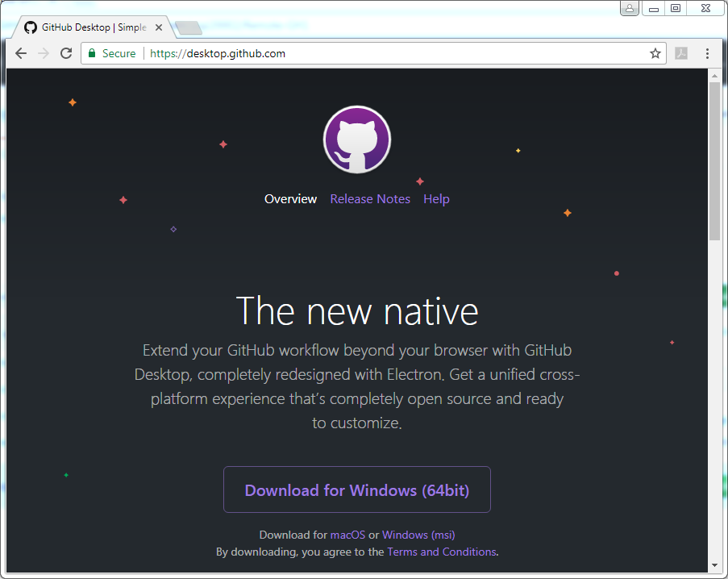728x579 pixels.
Task: Open the Help link in navigation
Action: point(436,199)
